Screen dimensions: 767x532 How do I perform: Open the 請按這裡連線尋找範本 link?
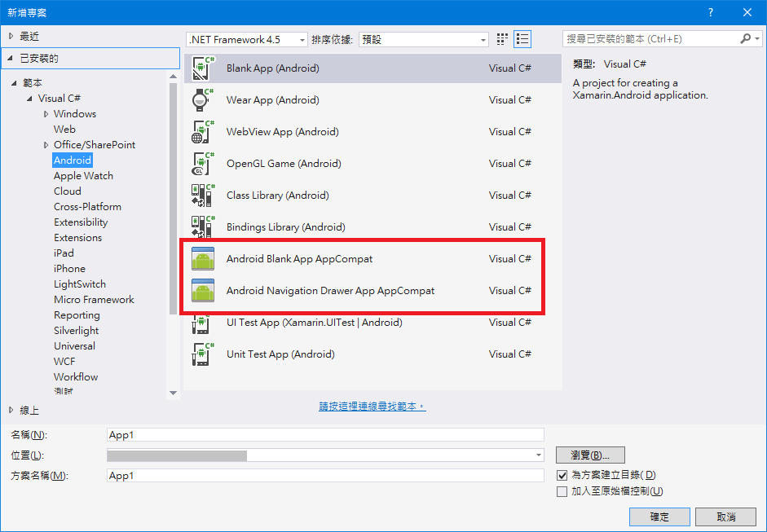pyautogui.click(x=372, y=407)
